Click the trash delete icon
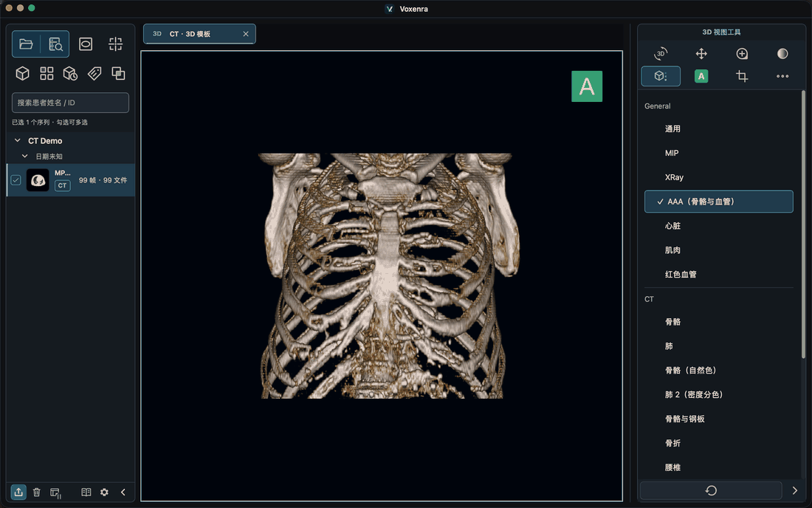Viewport: 812px width, 508px height. pos(37,492)
